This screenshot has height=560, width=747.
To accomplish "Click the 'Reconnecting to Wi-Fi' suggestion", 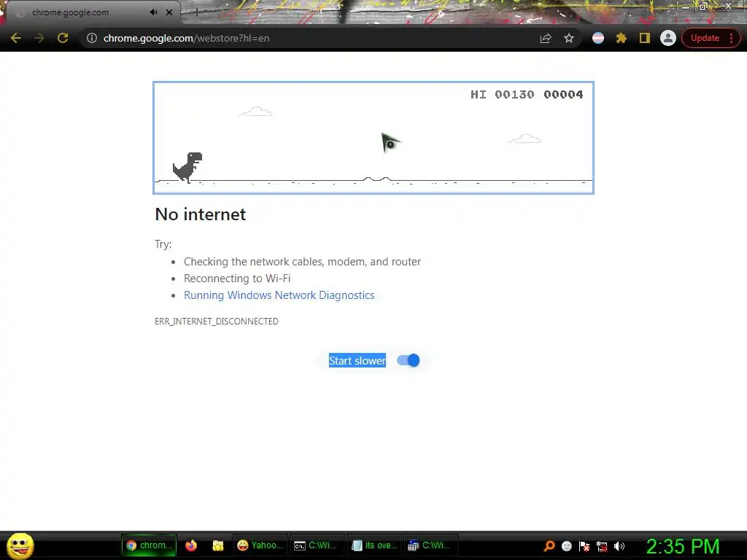I will pos(237,279).
